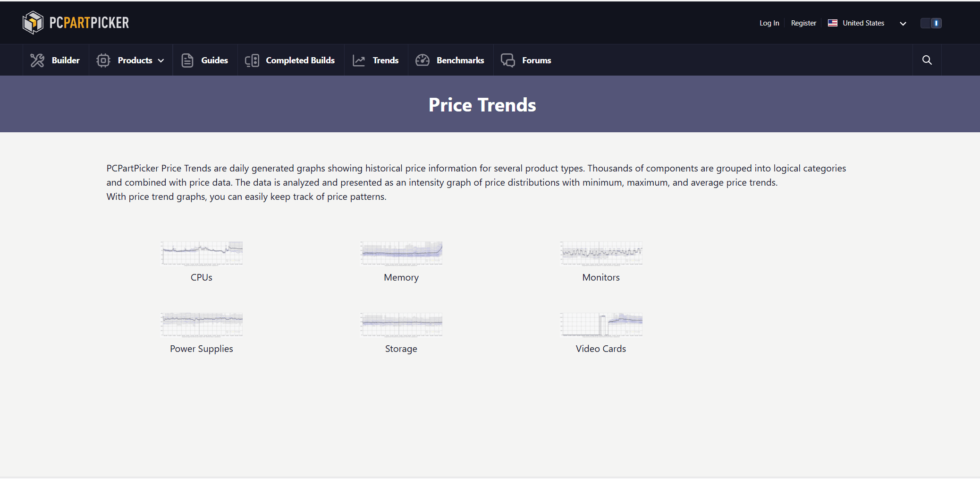980x479 pixels.
Task: Click the PCPartPicker logo icon
Action: point(33,23)
